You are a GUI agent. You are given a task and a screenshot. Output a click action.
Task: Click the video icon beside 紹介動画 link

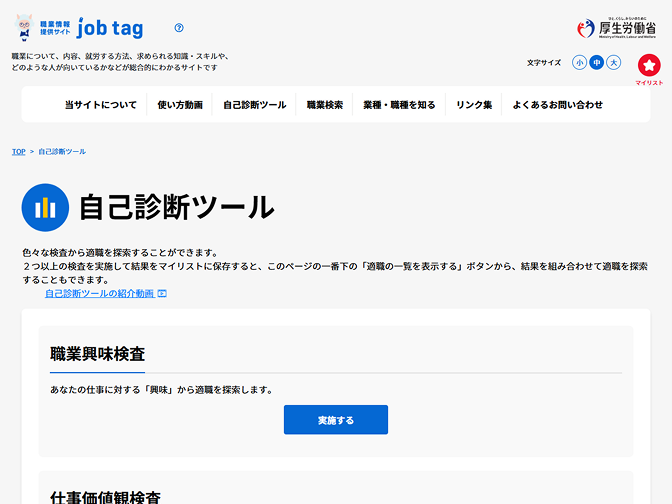(162, 294)
